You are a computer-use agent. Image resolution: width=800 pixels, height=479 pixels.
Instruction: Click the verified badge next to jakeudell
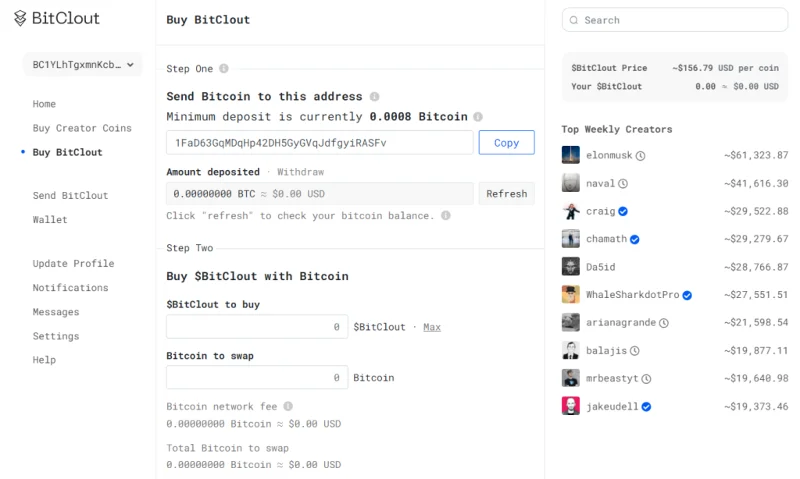(646, 407)
